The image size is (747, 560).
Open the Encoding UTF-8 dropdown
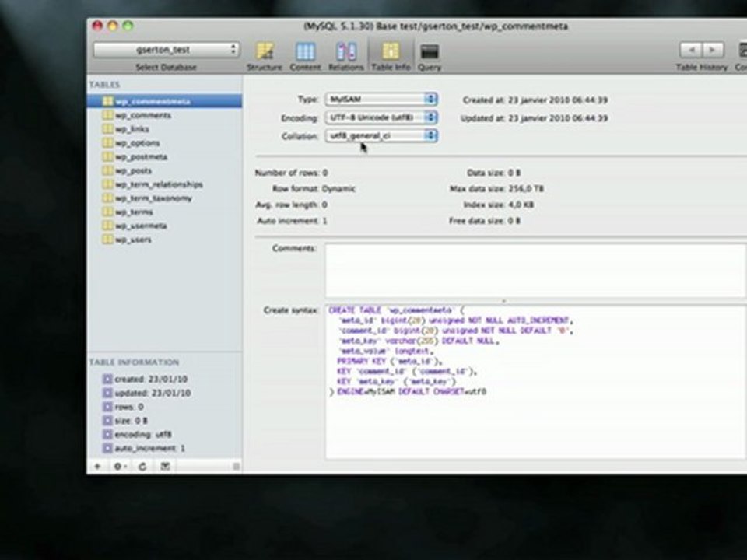[x=381, y=117]
